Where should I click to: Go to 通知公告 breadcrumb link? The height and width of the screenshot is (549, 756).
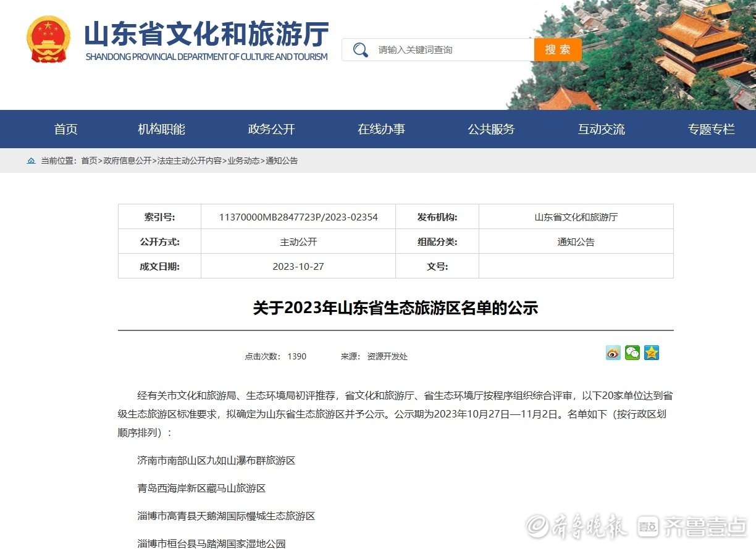click(x=282, y=161)
